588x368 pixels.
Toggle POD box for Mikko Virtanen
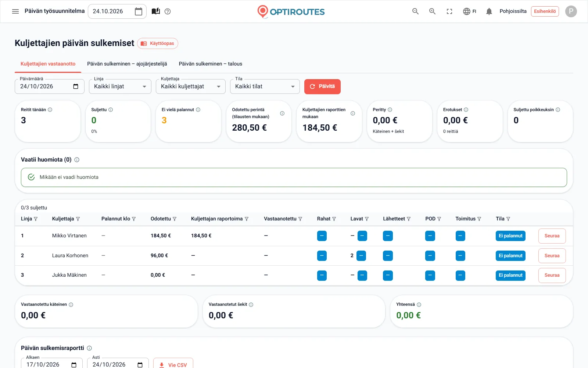point(430,236)
